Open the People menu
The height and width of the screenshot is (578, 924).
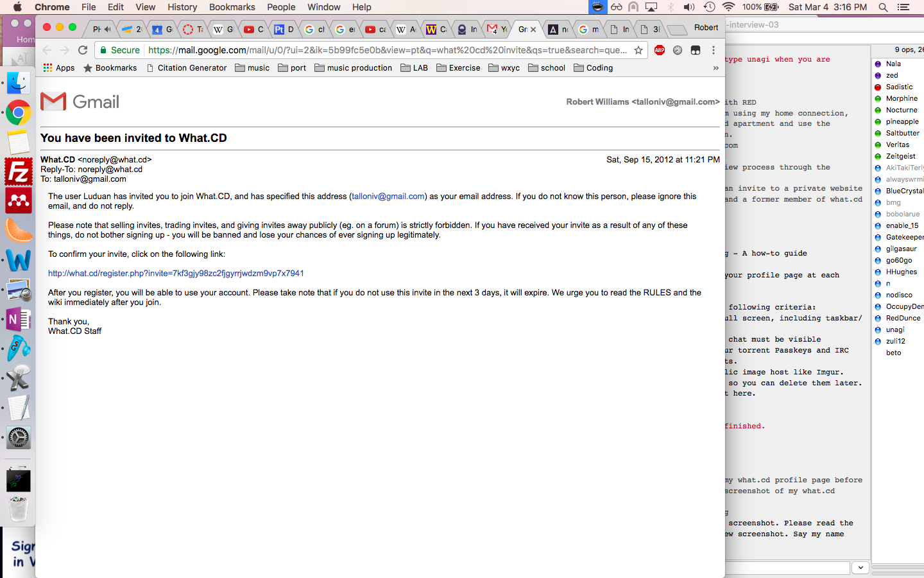point(281,7)
